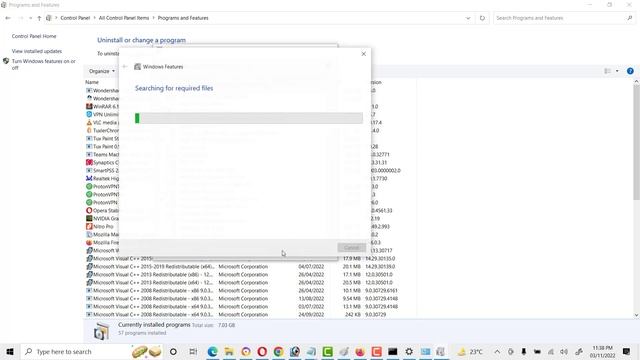Expand the chevron after Control Panel in the breadcrumb
Viewport: 640px width, 360px height.
[x=94, y=18]
